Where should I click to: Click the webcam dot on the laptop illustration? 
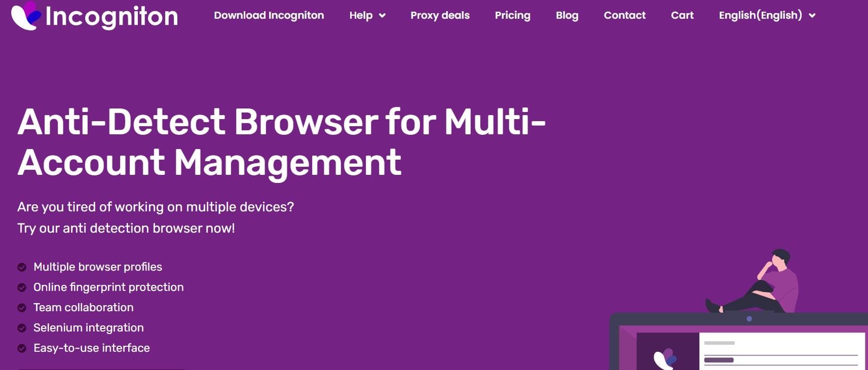pyautogui.click(x=749, y=319)
